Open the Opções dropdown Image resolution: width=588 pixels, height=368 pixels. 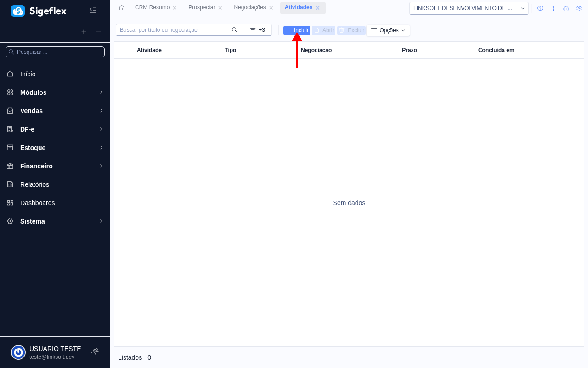coord(388,30)
